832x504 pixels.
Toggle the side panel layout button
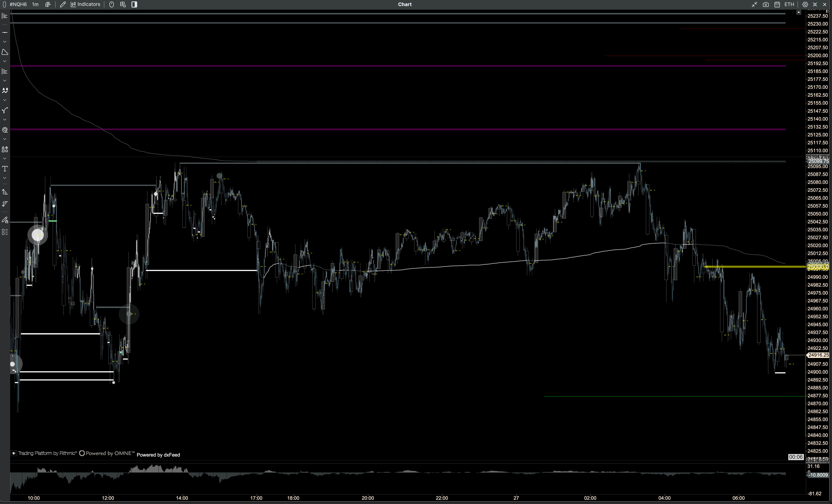(134, 4)
